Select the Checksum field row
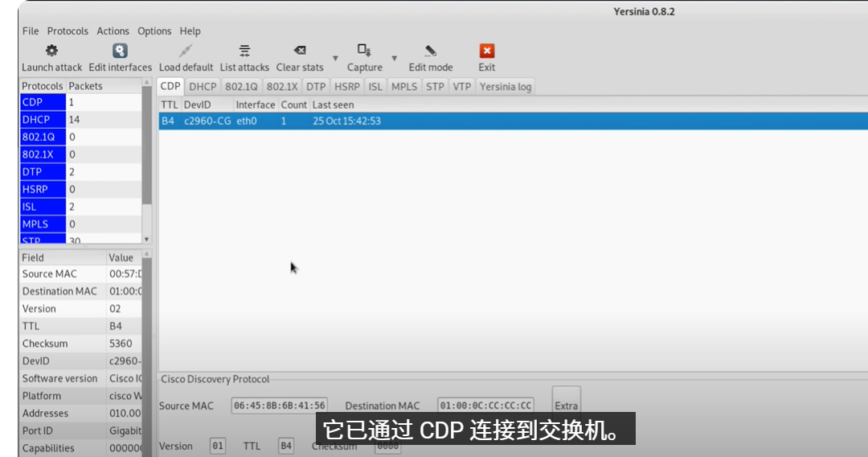 (81, 344)
